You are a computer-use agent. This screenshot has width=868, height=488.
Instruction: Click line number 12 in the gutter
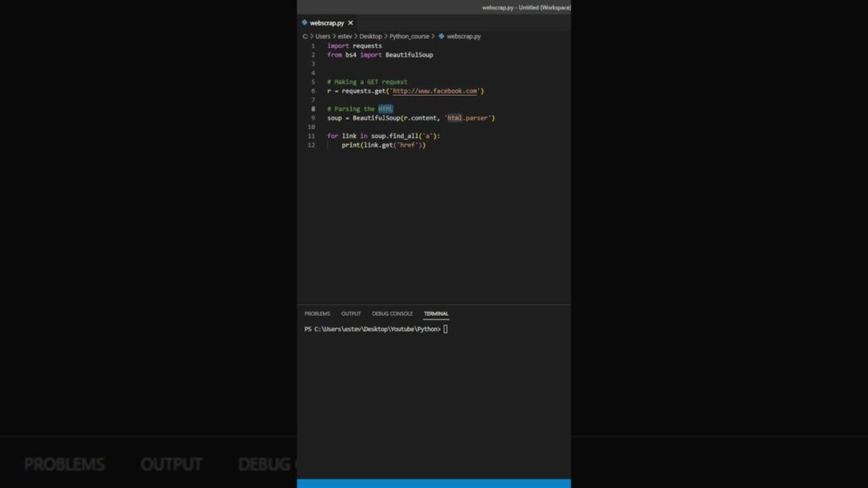[x=311, y=145]
